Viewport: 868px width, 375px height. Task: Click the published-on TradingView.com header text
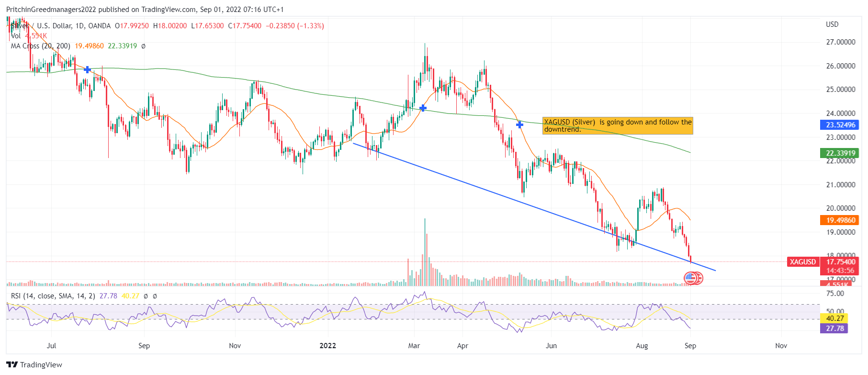[145, 10]
